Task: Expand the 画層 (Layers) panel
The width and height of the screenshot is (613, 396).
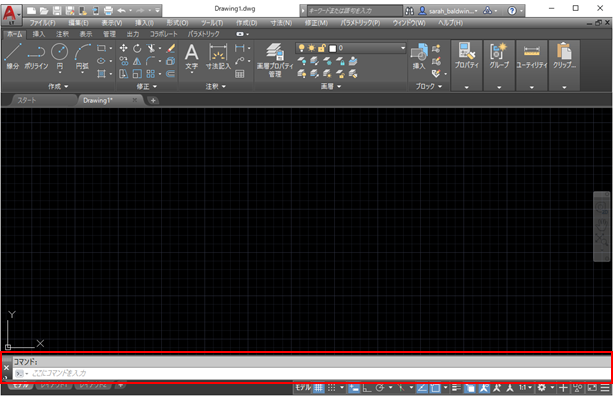Action: (x=331, y=86)
